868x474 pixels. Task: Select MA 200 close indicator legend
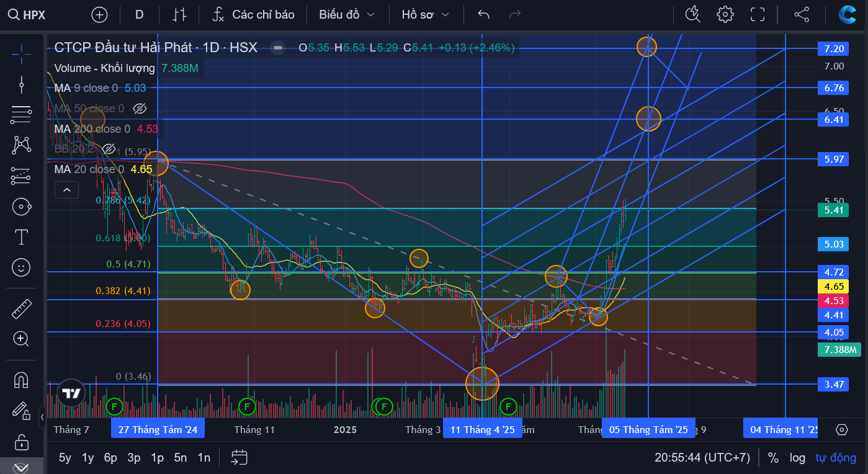tap(92, 129)
